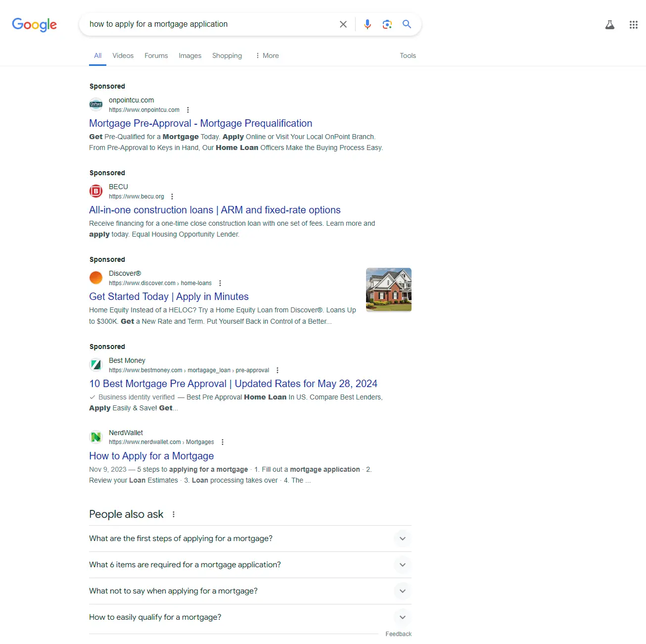Image resolution: width=646 pixels, height=644 pixels.
Task: Open three-dot menu for NerdWallet result
Action: tap(223, 442)
